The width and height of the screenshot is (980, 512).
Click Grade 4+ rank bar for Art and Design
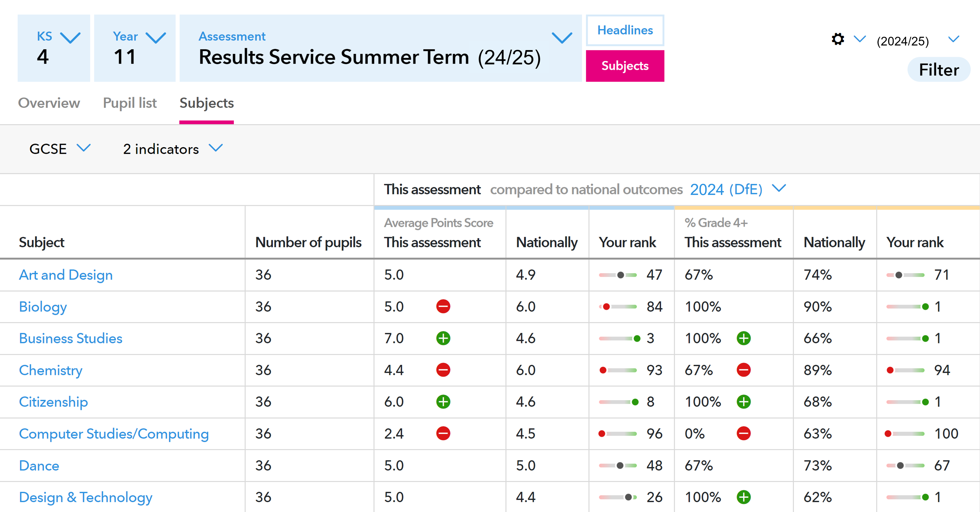coord(906,275)
